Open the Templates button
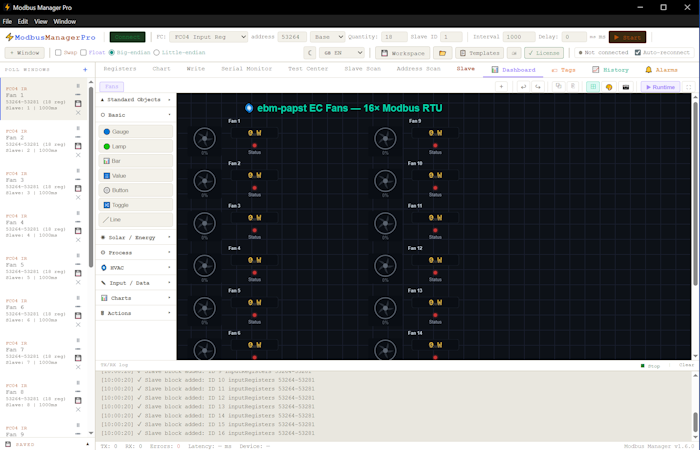The height and width of the screenshot is (450, 700). tap(479, 53)
